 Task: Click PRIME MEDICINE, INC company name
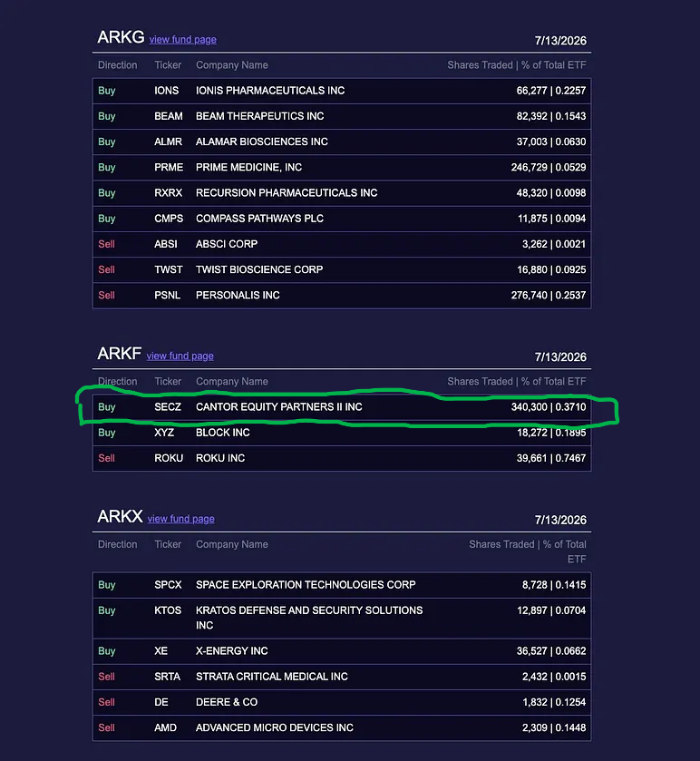tap(248, 168)
